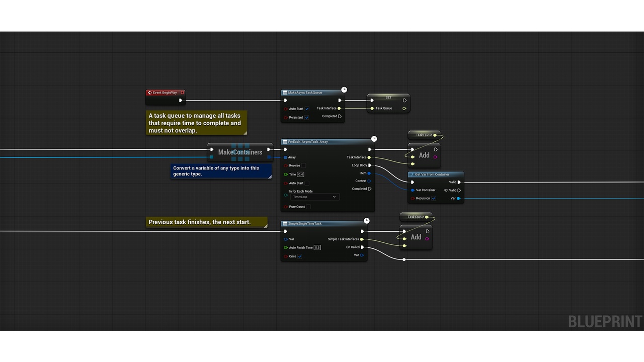Click the Event BeginPlay node icon
The height and width of the screenshot is (362, 644).
pyautogui.click(x=150, y=93)
